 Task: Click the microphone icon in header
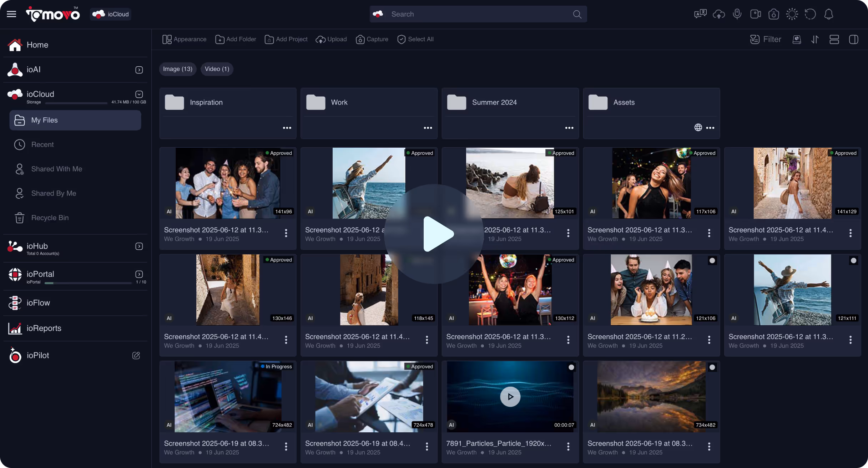[737, 14]
